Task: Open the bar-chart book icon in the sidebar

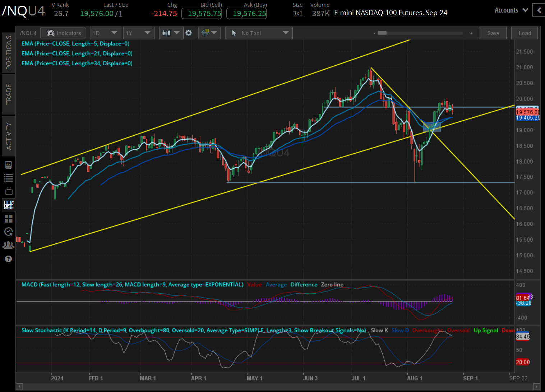Action: (9, 165)
